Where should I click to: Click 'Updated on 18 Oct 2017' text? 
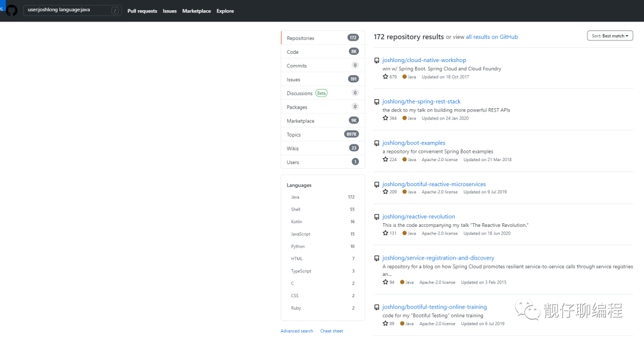[x=445, y=77]
